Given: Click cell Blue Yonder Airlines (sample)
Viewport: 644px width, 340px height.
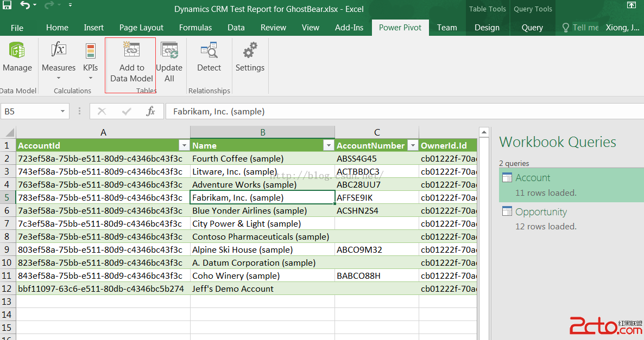Looking at the screenshot, I should (262, 210).
